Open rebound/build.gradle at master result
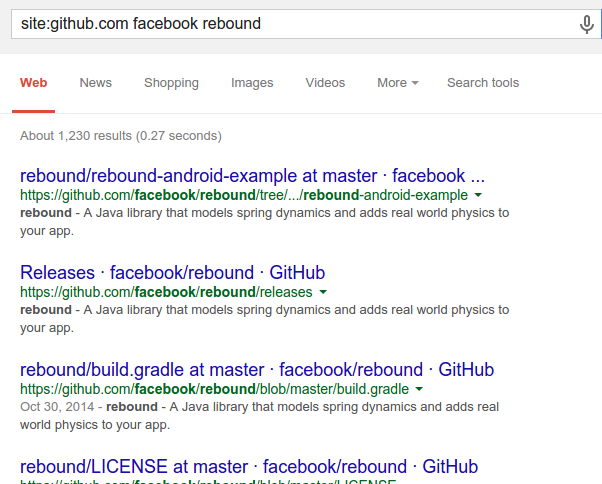Screen dimensions: 602x484 tap(257, 370)
